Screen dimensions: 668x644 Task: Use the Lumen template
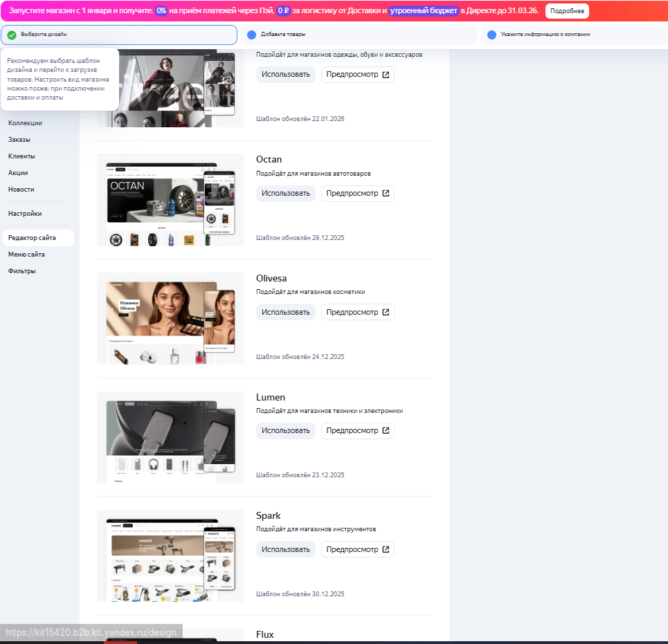coord(286,431)
